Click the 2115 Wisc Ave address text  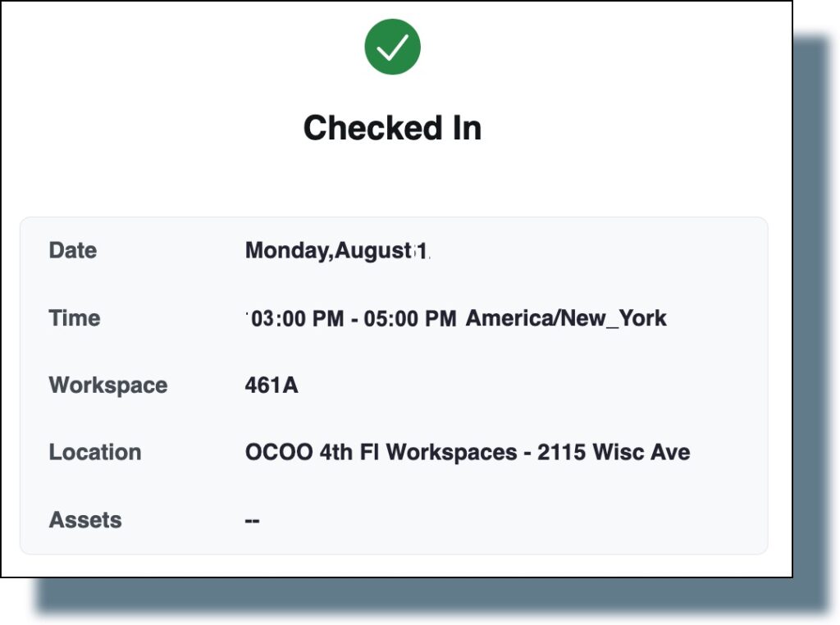click(x=607, y=452)
